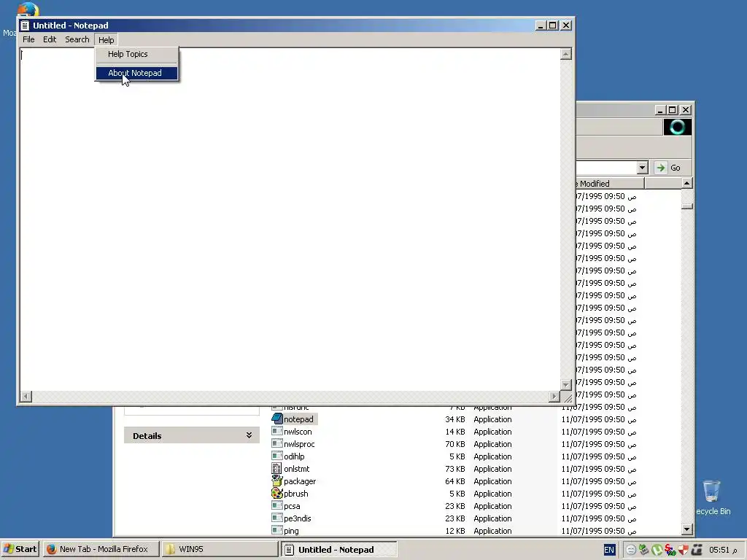The width and height of the screenshot is (747, 560).
Task: Select the pe3ndis application icon
Action: 276,518
